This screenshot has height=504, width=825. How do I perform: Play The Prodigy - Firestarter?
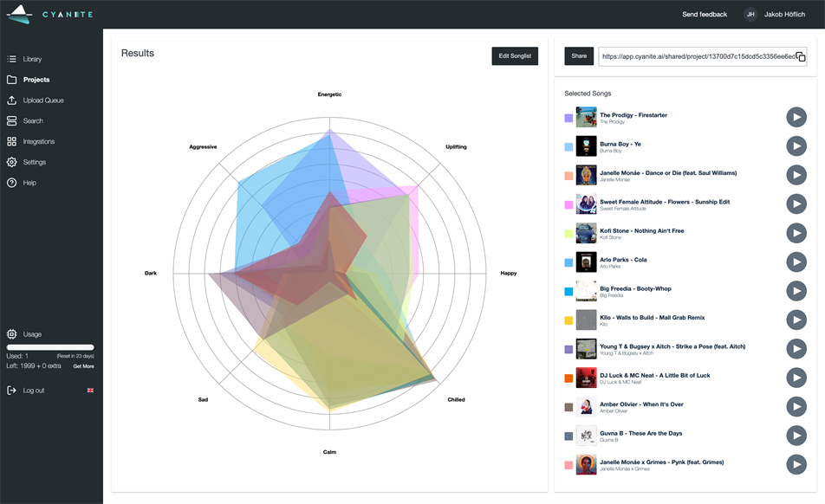coord(796,117)
